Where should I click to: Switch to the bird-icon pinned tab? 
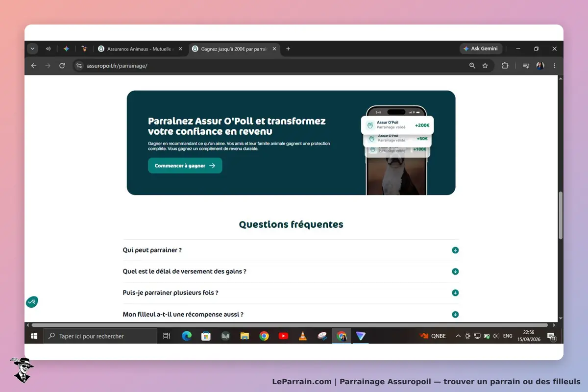click(x=84, y=49)
